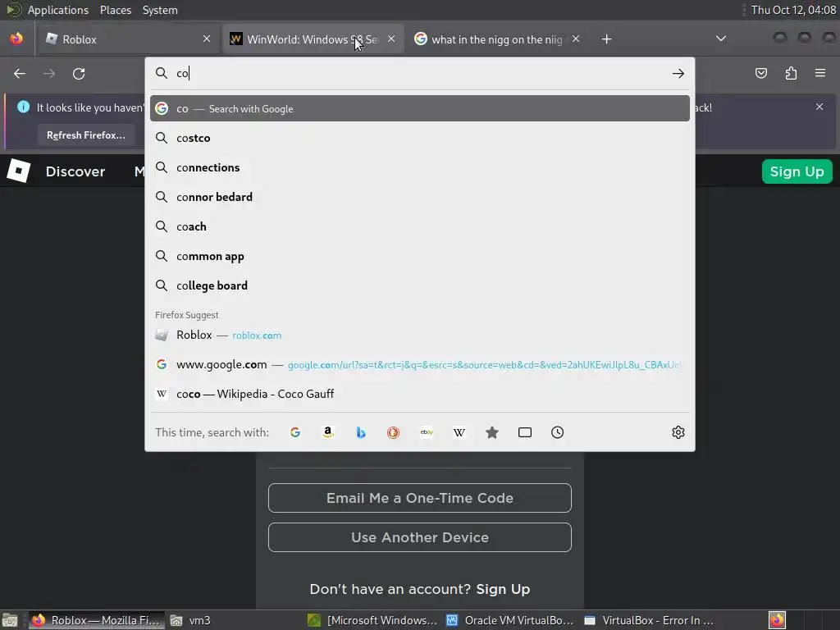Search this time with eBay icon

(x=427, y=432)
